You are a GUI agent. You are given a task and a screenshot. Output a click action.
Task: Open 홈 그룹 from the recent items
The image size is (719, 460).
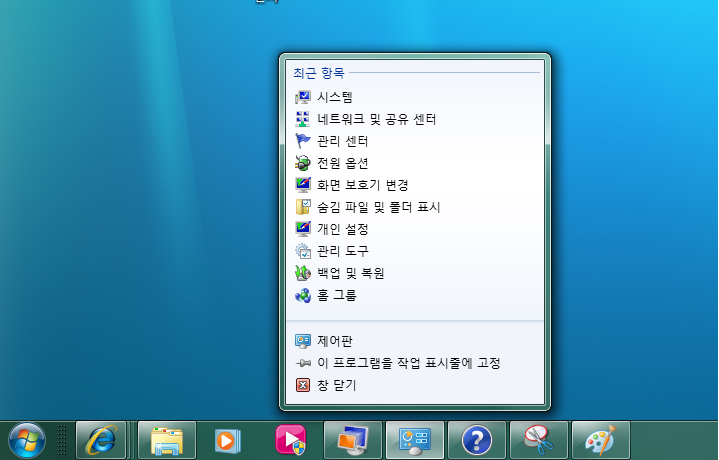(415, 295)
